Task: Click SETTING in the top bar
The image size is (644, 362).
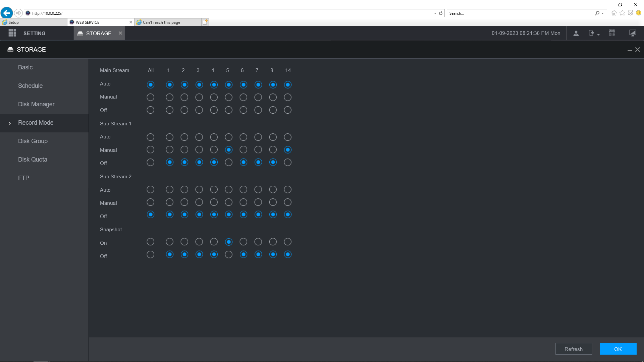Action: (35, 34)
